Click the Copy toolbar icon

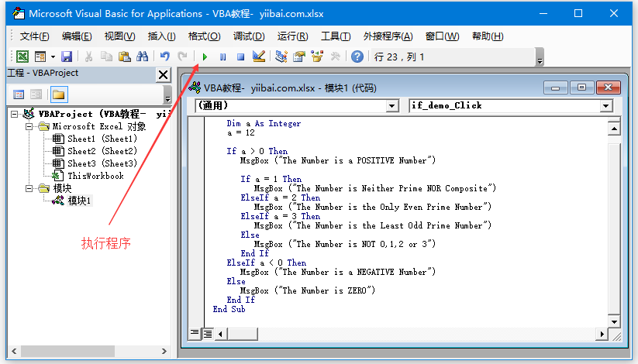[x=106, y=57]
